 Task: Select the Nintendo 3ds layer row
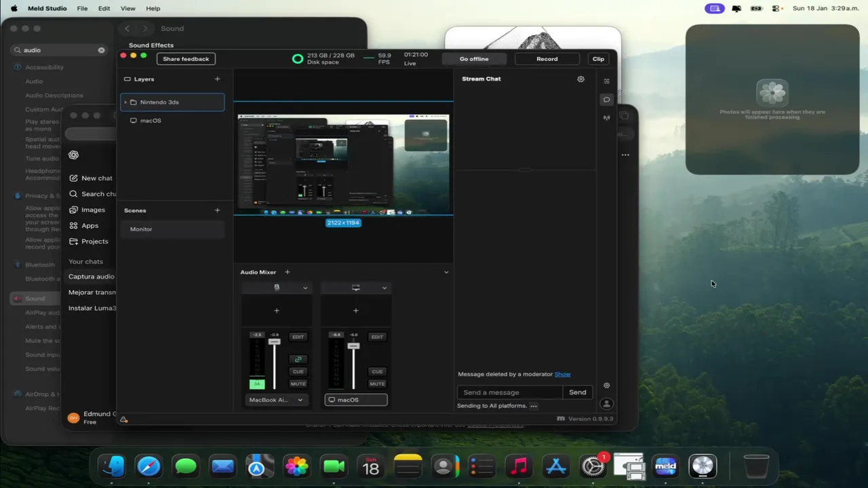(x=172, y=102)
